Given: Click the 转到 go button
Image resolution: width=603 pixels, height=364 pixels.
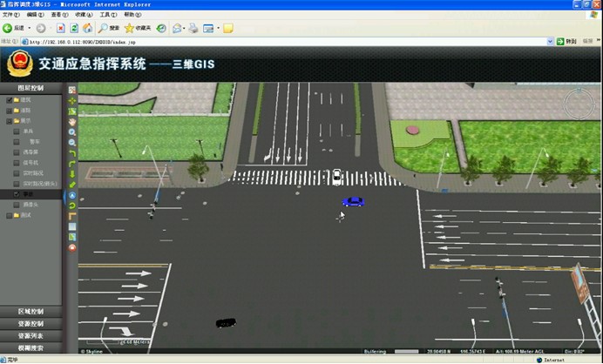Looking at the screenshot, I should tap(567, 41).
